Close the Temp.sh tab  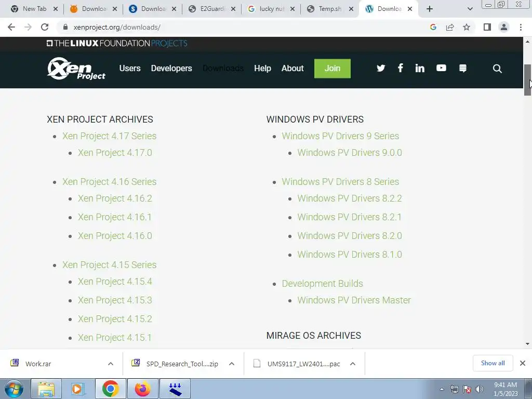click(351, 9)
